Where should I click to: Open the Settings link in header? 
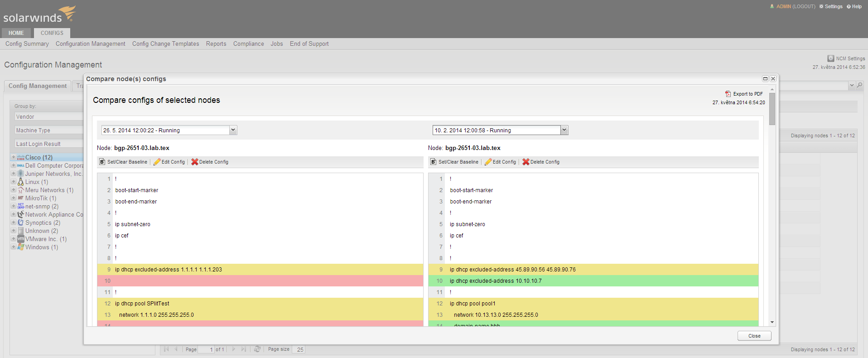(834, 6)
